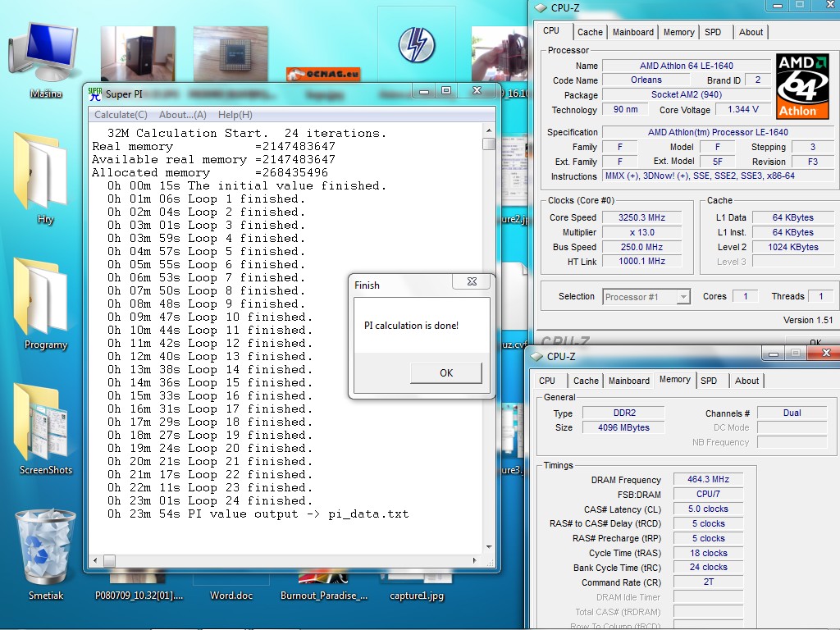This screenshot has height=630, width=840.
Task: Open the OCMAG.eu desktop shortcut
Action: tap(323, 73)
